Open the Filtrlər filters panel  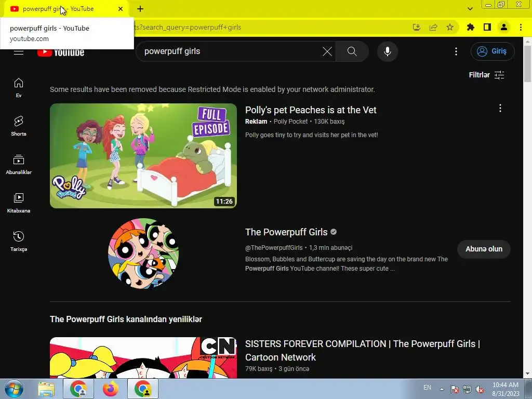point(486,75)
